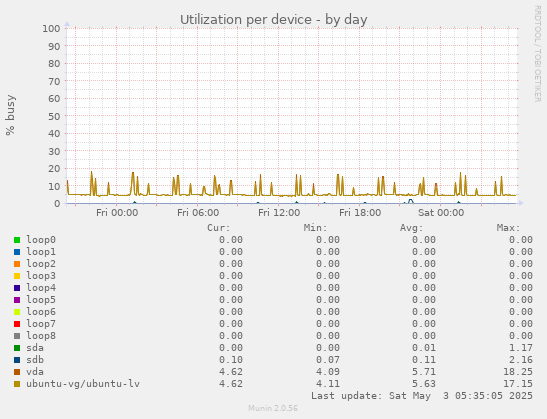547x419 pixels.
Task: Click the 100 y-axis tick label
Action: (51, 29)
